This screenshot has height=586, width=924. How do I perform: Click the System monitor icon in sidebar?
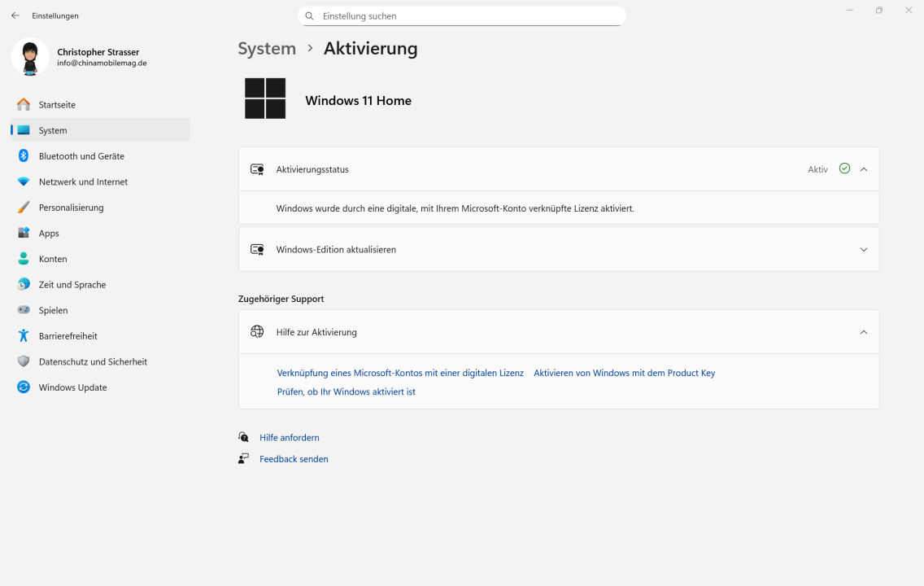pos(24,130)
